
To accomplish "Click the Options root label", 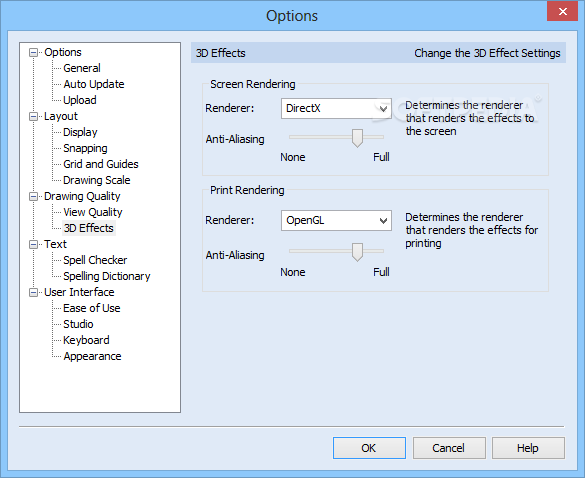I will click(63, 53).
